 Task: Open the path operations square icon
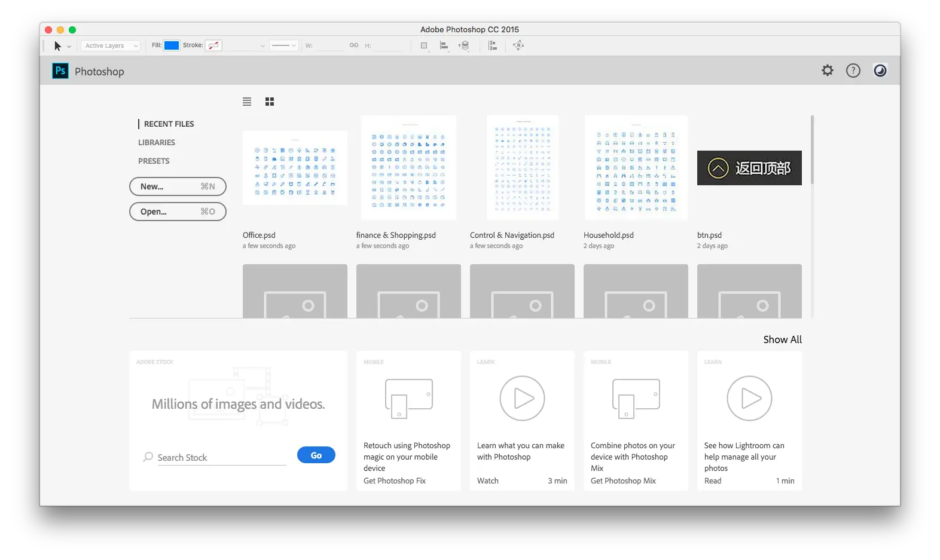tap(424, 45)
